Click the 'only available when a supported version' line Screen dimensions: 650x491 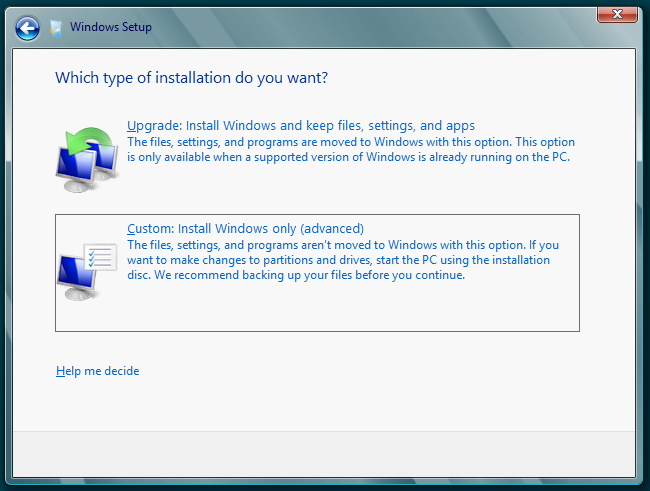[350, 157]
